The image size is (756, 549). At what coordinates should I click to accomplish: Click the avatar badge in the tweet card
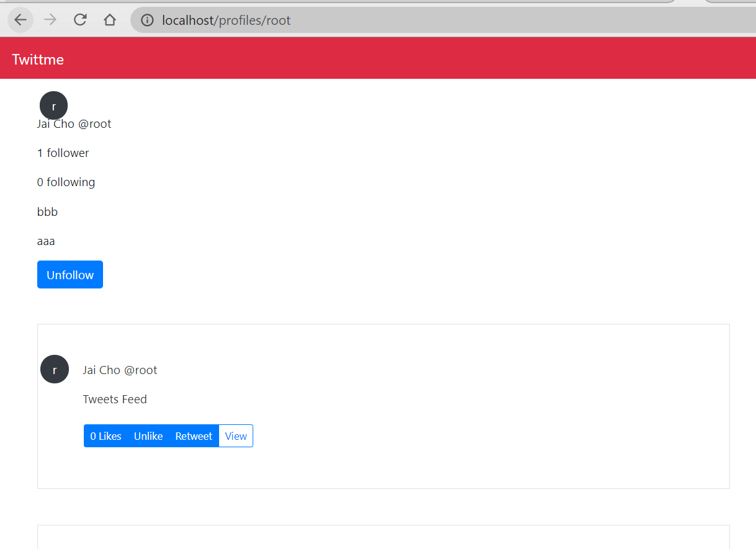(55, 369)
